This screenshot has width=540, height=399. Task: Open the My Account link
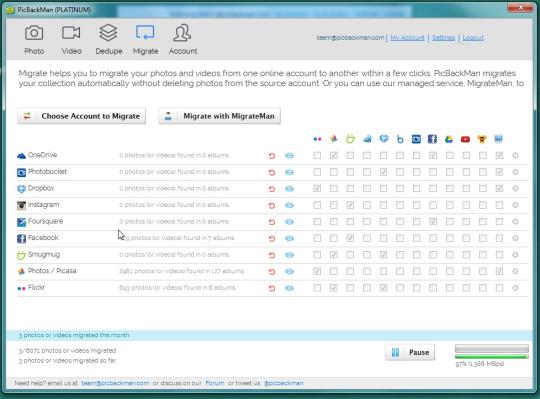[x=407, y=38]
